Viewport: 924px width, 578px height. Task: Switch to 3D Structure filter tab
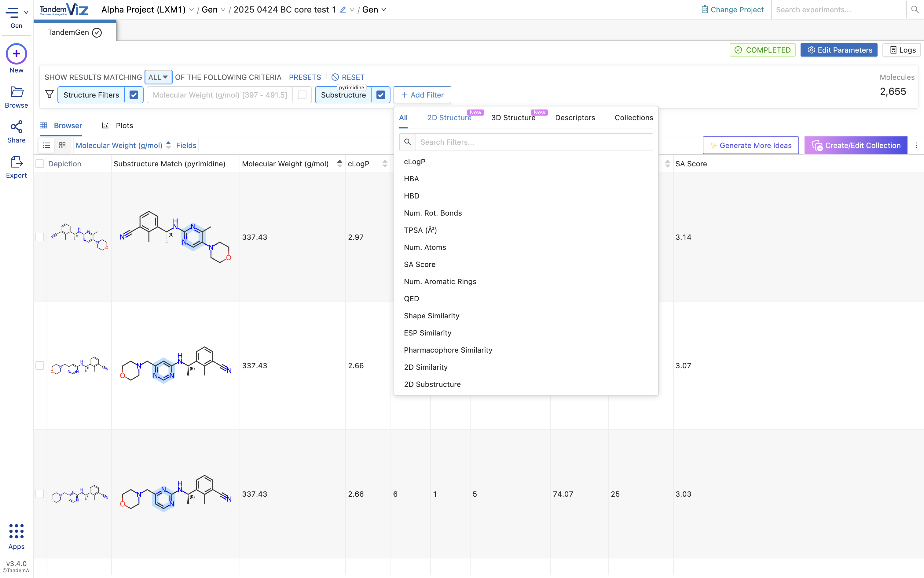click(513, 118)
